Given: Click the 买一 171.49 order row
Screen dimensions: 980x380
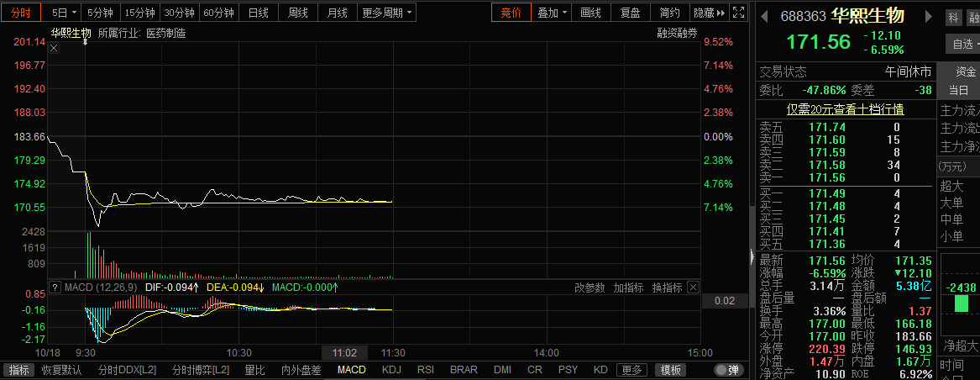Looking at the screenshot, I should coord(845,193).
